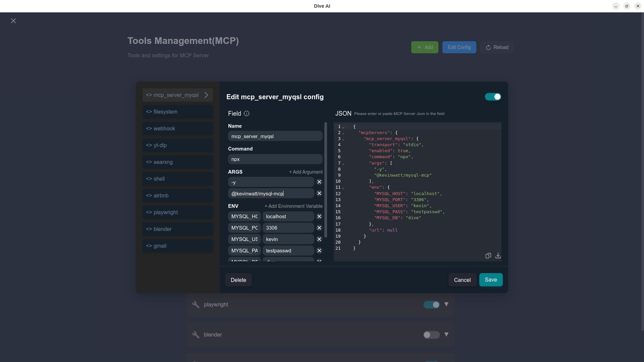Click the Command input field
This screenshot has height=362, width=644.
(275, 159)
